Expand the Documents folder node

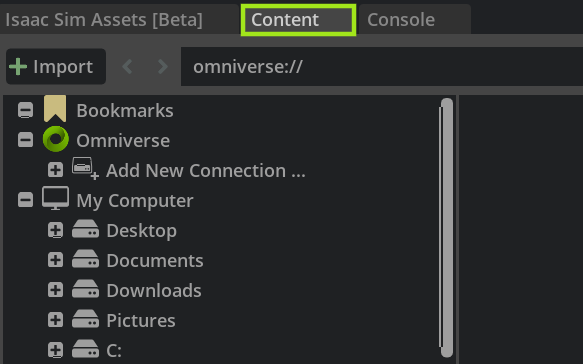point(55,260)
